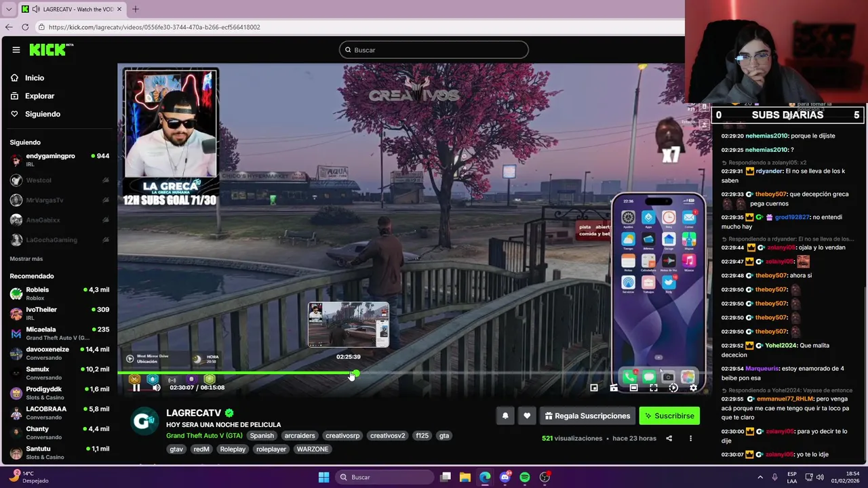Toggle theater mode in video player
868x488 pixels.
pos(633,388)
